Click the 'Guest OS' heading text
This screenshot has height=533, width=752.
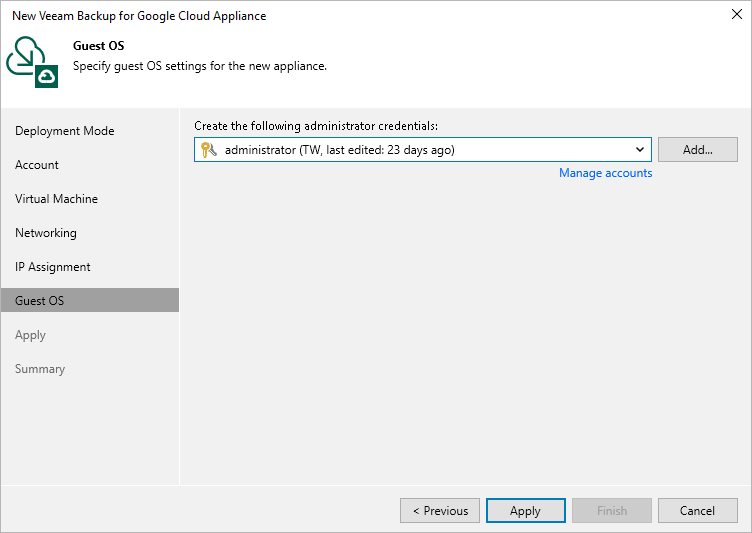(98, 46)
